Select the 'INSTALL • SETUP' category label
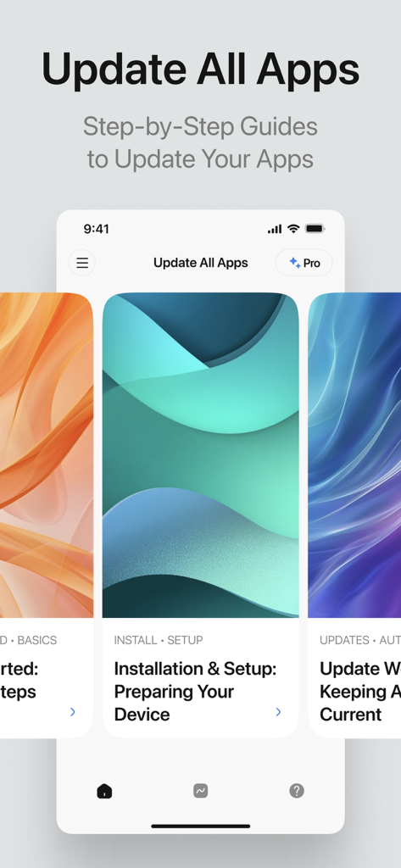This screenshot has height=868, width=401. (159, 640)
